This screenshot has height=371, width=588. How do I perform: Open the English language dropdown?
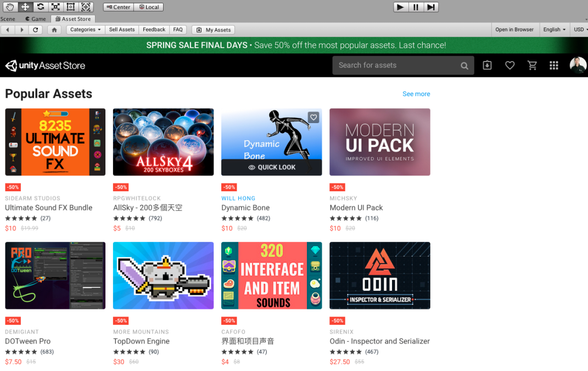pos(554,30)
